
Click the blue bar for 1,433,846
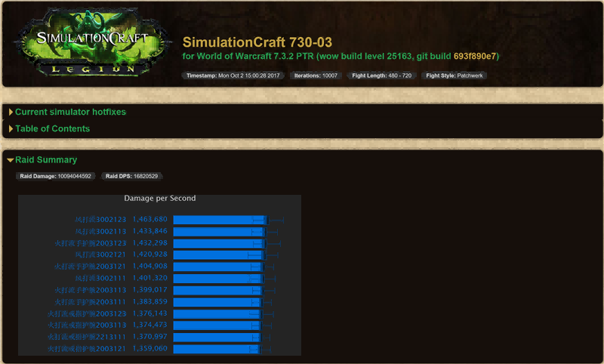[220, 232]
